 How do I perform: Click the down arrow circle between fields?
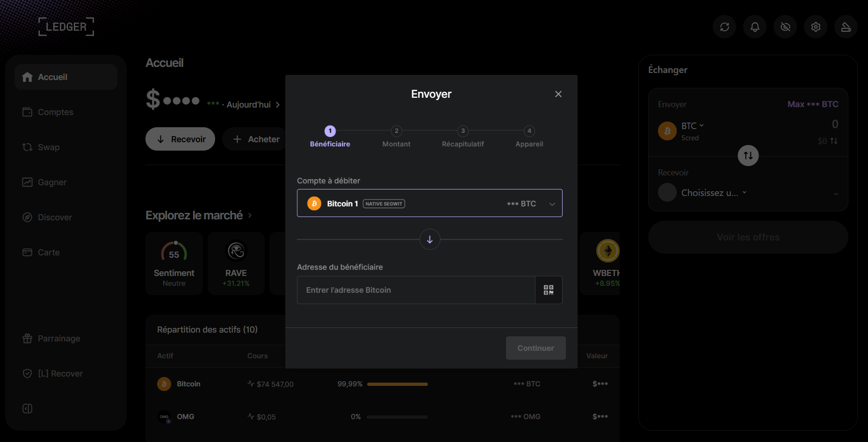coord(430,239)
